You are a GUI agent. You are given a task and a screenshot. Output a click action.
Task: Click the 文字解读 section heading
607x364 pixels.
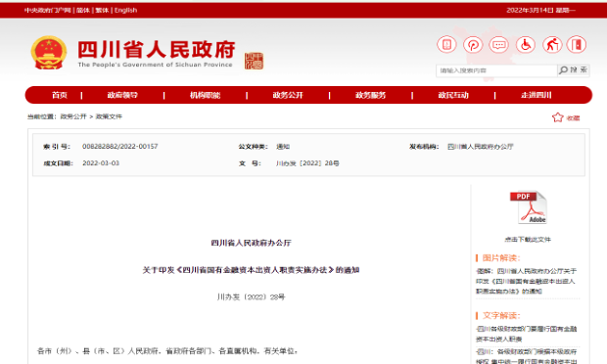coord(501,316)
